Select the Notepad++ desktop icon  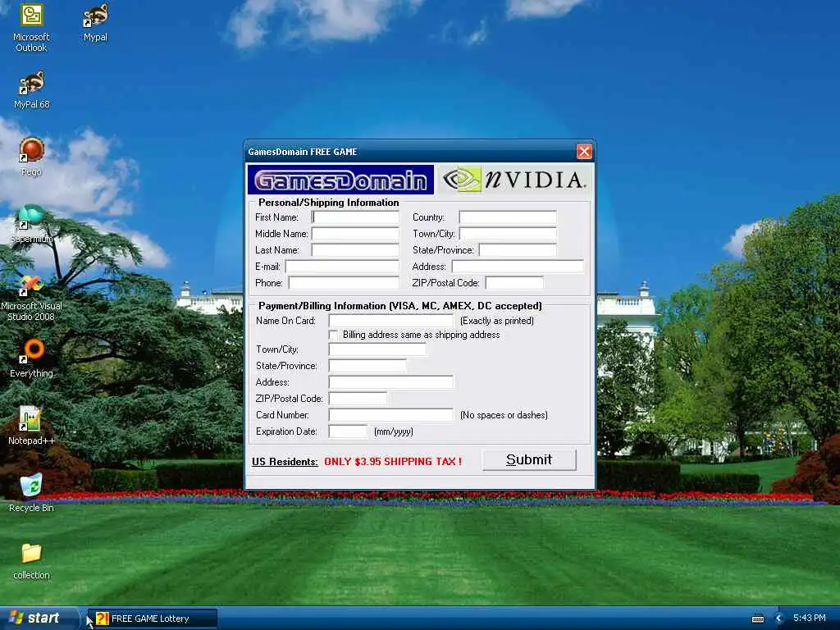tap(32, 426)
